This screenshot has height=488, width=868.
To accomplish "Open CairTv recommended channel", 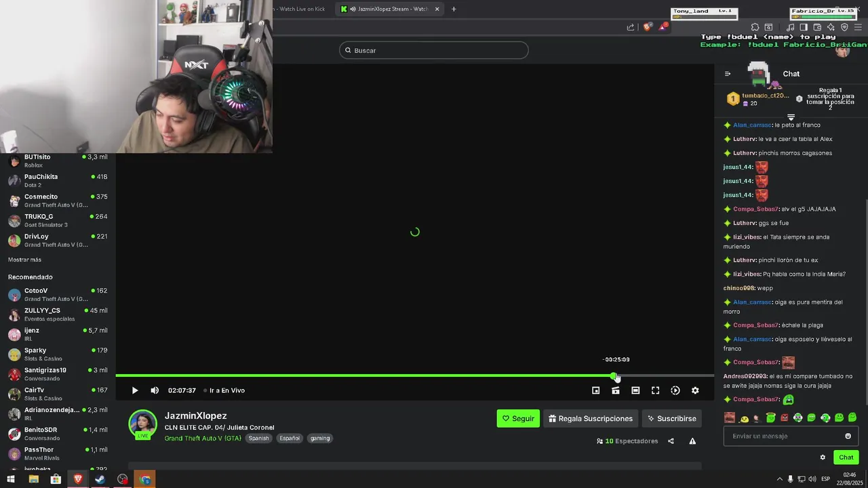I will click(x=58, y=394).
